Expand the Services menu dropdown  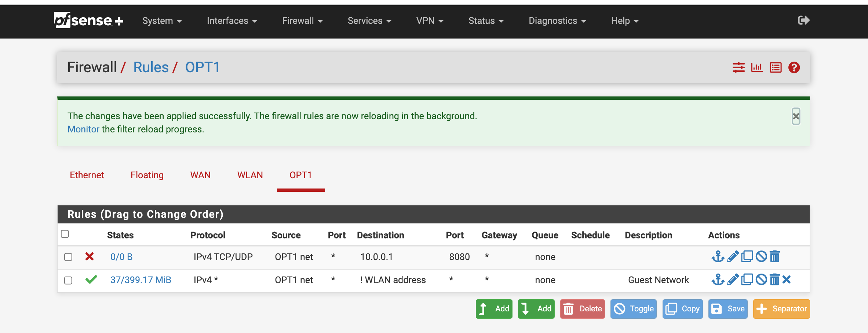tap(369, 21)
